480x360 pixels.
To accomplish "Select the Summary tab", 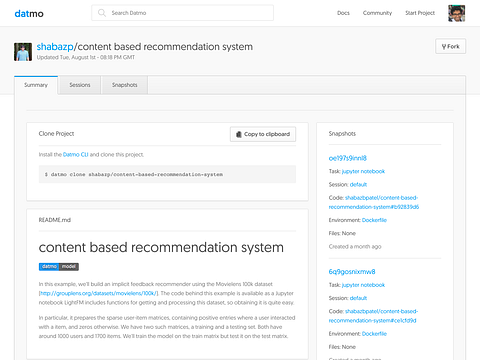I will pos(36,85).
